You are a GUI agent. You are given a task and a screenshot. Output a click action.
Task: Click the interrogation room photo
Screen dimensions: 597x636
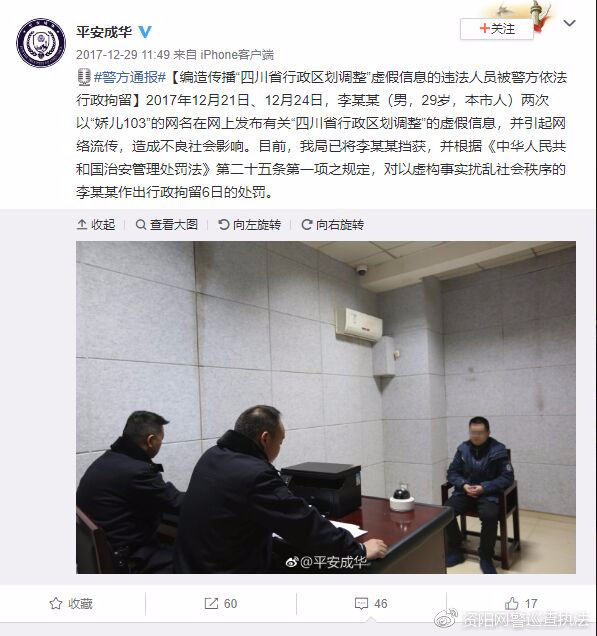pyautogui.click(x=326, y=407)
